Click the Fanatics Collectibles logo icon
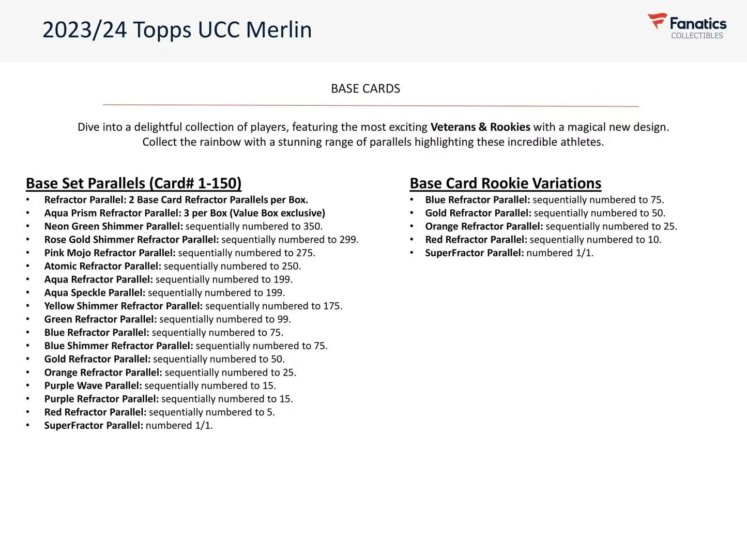 pyautogui.click(x=657, y=22)
